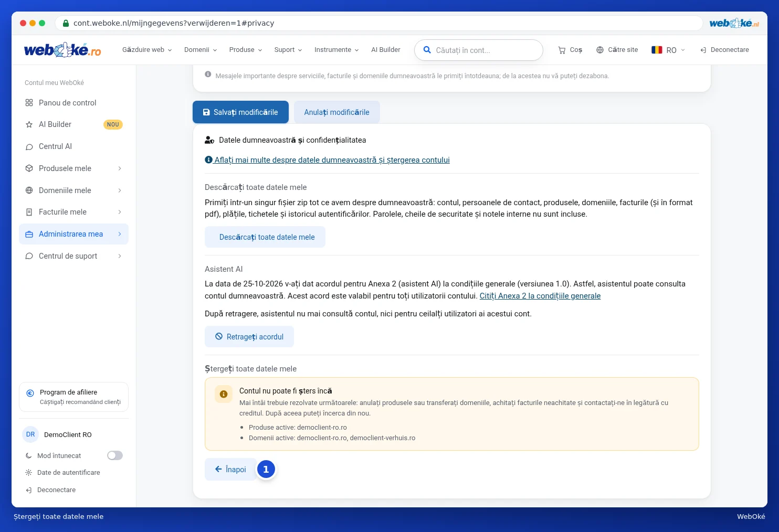Click Deconectare in the top bar

coord(724,50)
